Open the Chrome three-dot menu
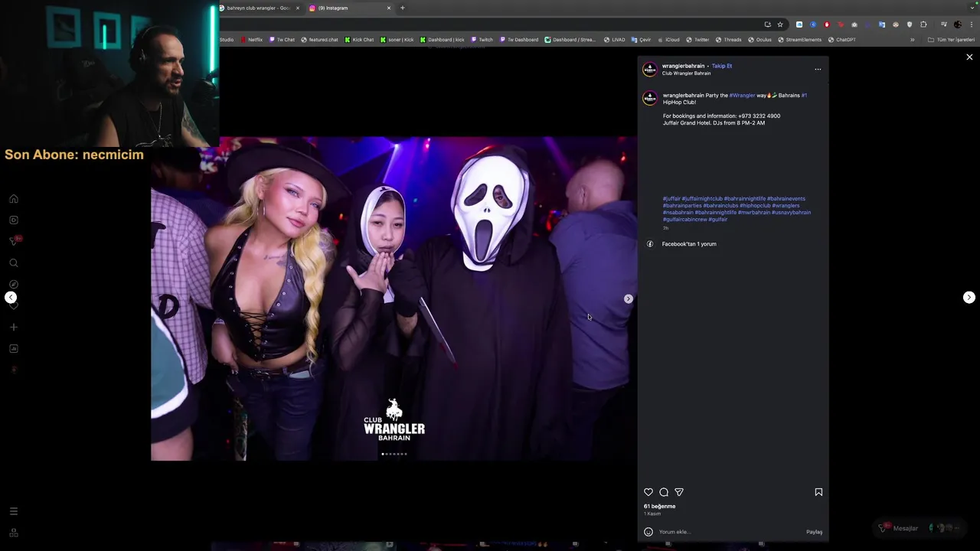This screenshot has height=551, width=980. (x=972, y=24)
